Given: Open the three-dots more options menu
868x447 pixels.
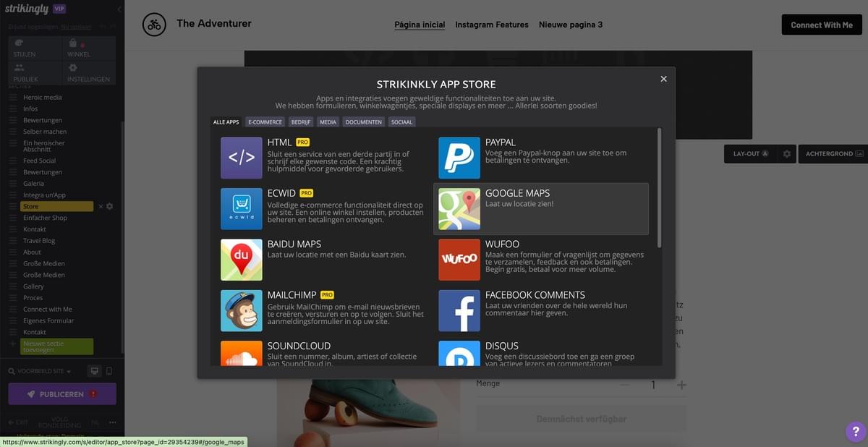Looking at the screenshot, I should pos(113,422).
